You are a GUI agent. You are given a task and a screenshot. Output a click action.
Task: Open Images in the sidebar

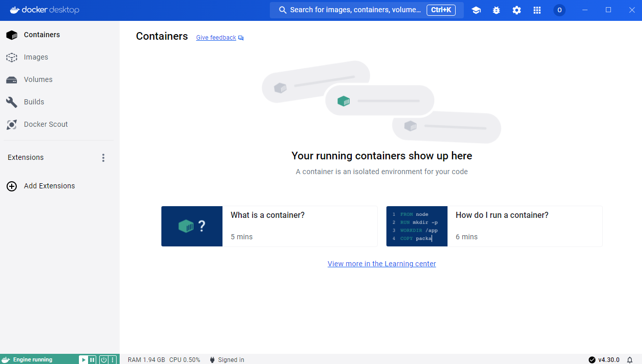point(60,57)
